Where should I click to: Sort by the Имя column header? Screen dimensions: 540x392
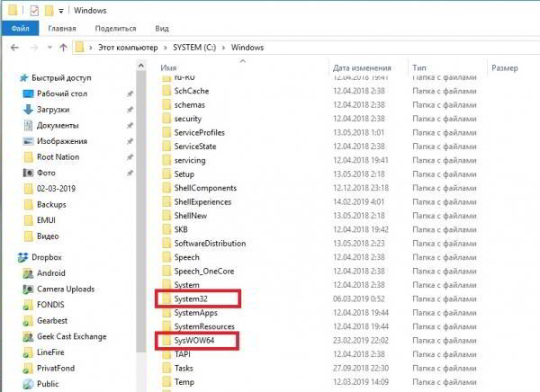[x=168, y=67]
